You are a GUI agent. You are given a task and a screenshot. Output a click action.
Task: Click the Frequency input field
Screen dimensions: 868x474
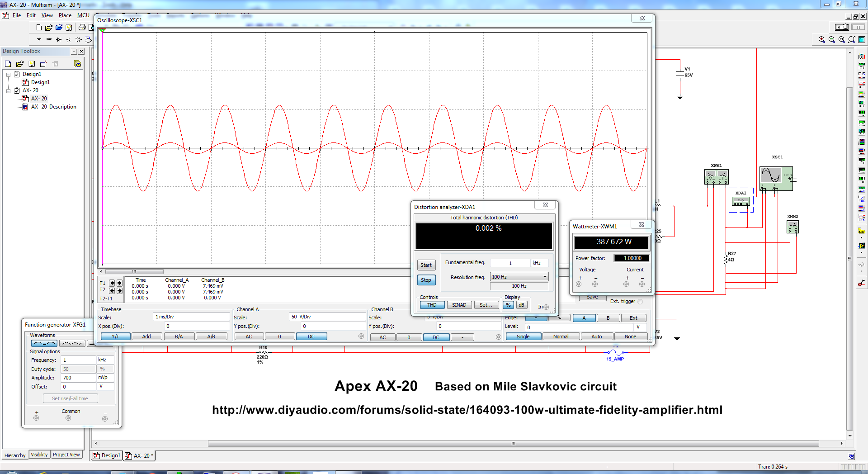pyautogui.click(x=78, y=360)
